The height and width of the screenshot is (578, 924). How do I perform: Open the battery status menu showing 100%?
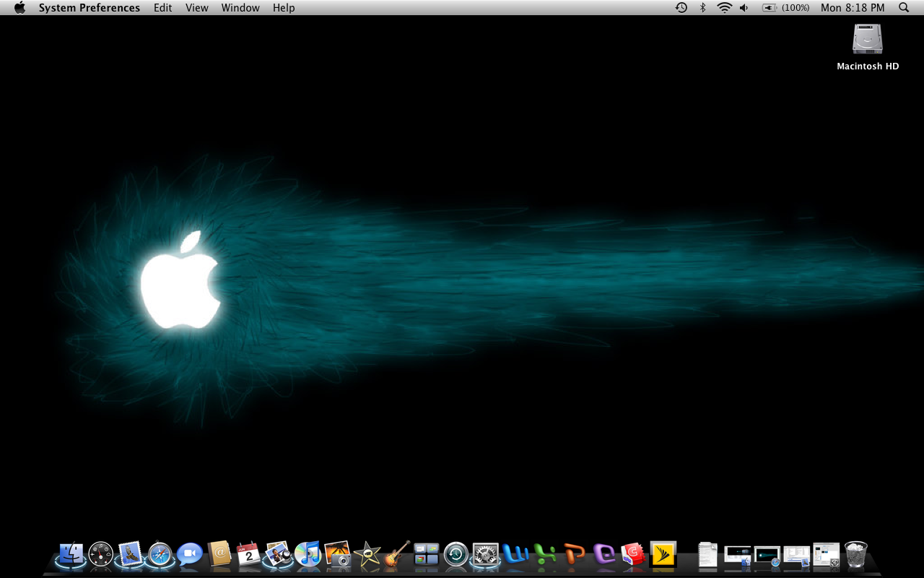[x=785, y=7]
